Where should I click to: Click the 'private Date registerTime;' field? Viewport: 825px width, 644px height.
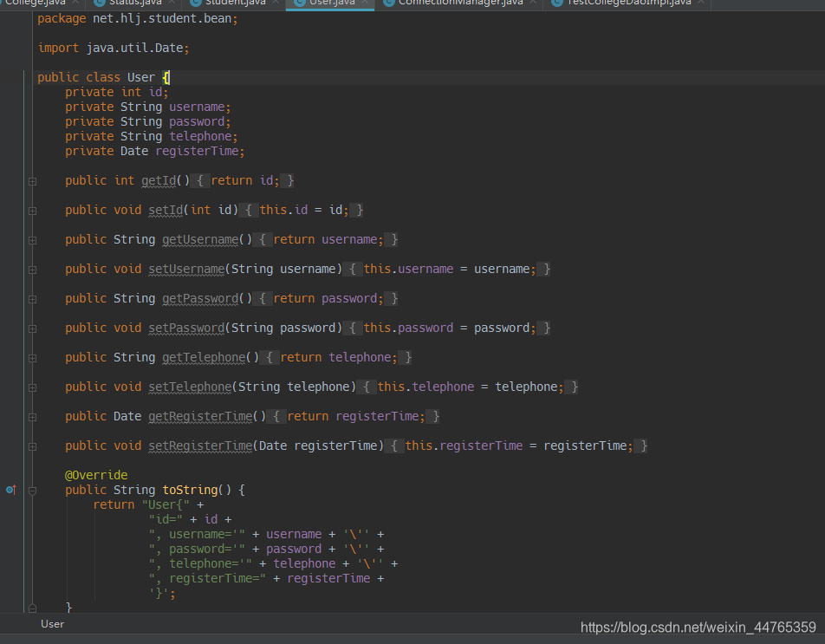155,151
